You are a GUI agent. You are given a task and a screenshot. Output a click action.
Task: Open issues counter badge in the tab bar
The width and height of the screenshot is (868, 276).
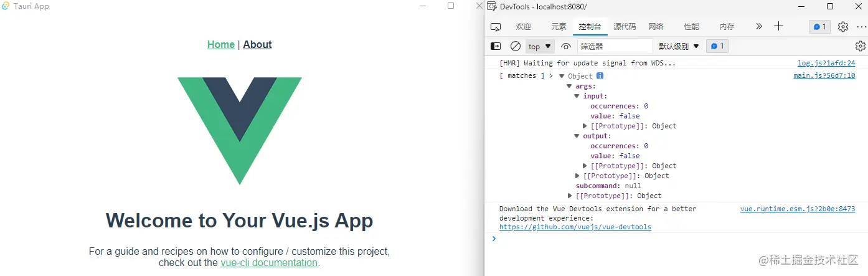click(x=819, y=27)
